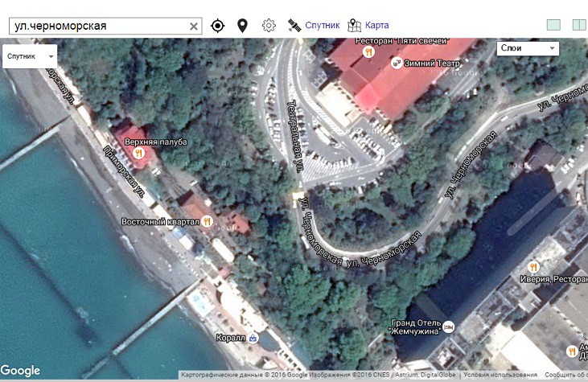The width and height of the screenshot is (588, 382).
Task: Clear the search field with the X button
Action: tap(194, 26)
